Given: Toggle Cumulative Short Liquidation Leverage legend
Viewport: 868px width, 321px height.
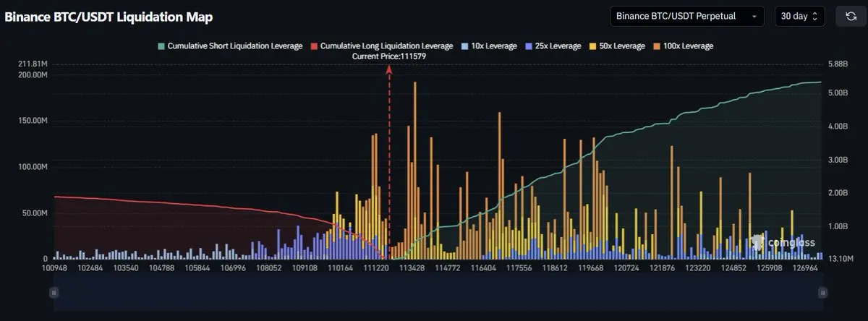Looking at the screenshot, I should pyautogui.click(x=230, y=46).
